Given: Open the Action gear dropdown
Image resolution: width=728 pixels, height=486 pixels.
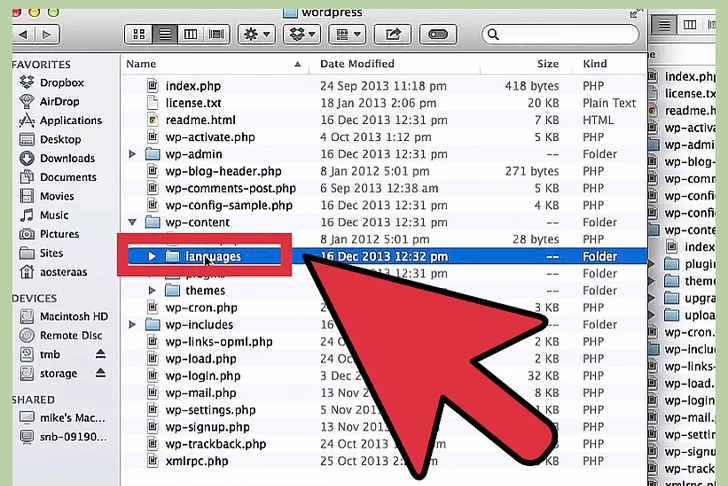Looking at the screenshot, I should tap(255, 34).
